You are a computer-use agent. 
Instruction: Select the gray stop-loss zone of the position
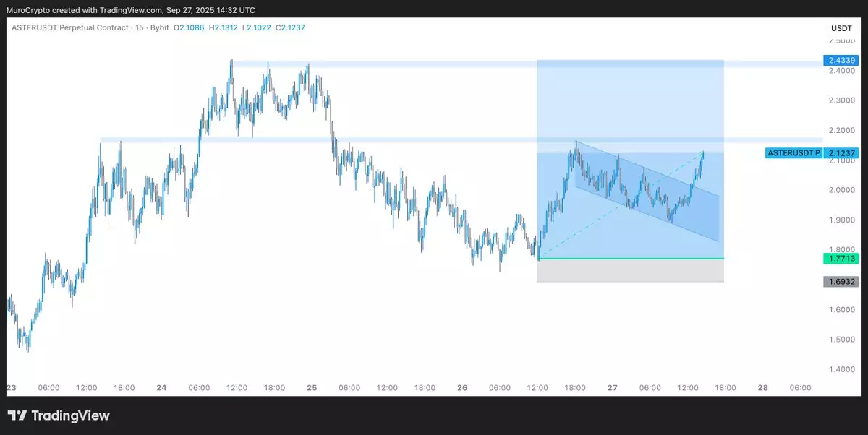629,270
